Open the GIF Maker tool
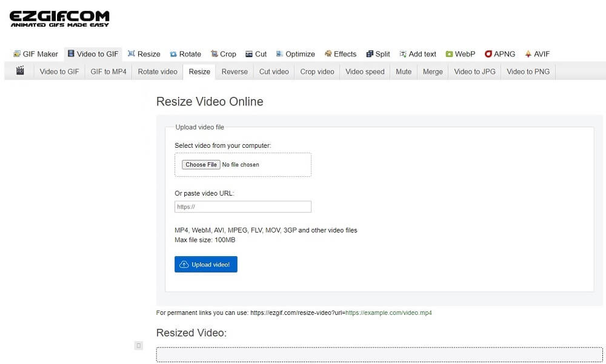The image size is (606, 364). pyautogui.click(x=35, y=54)
